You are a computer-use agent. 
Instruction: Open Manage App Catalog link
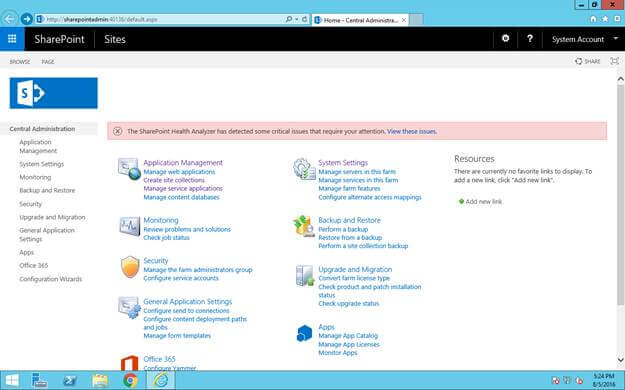coord(348,336)
